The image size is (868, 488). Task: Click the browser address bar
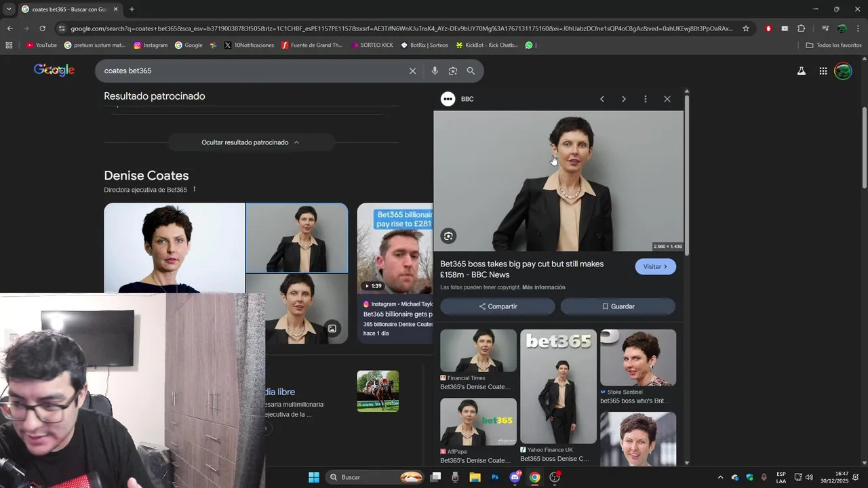[x=401, y=28]
